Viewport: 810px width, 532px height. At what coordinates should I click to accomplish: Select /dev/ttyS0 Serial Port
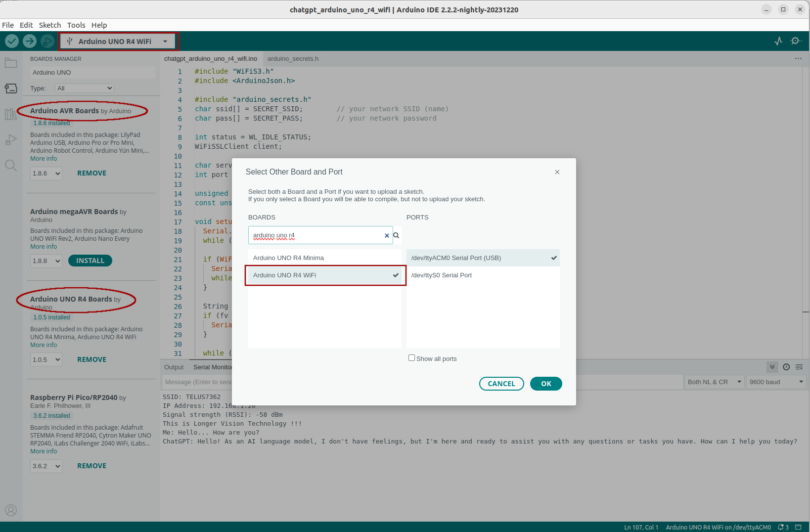point(483,275)
